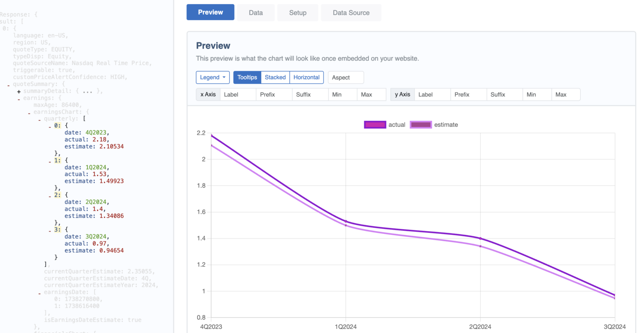The image size is (644, 333).
Task: Select the actual value 2.18
Action: pyautogui.click(x=99, y=139)
